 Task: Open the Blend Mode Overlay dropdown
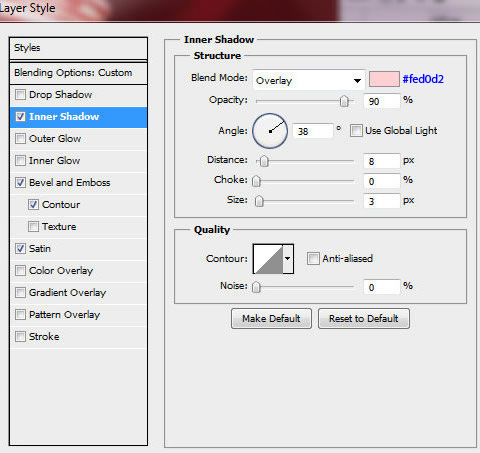[x=309, y=80]
